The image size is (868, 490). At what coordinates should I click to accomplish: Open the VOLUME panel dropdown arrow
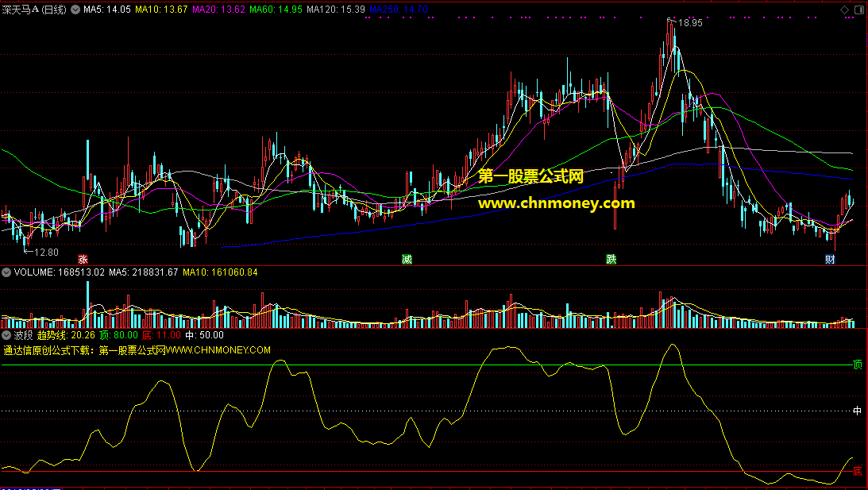tap(6, 272)
